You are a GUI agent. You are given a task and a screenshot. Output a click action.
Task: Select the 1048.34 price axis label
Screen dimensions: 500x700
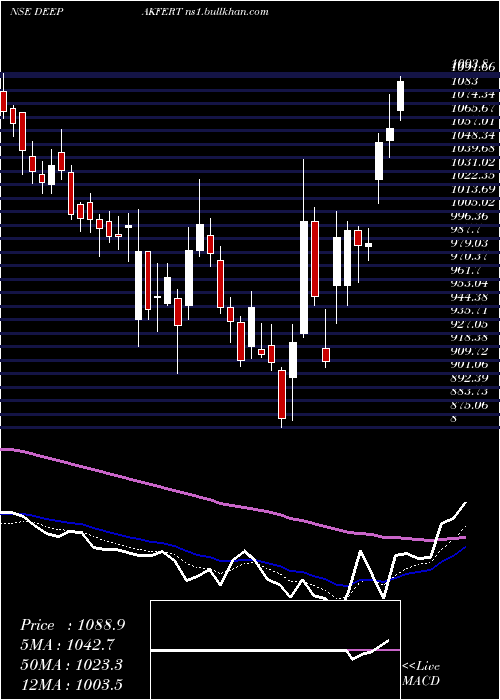point(473,135)
